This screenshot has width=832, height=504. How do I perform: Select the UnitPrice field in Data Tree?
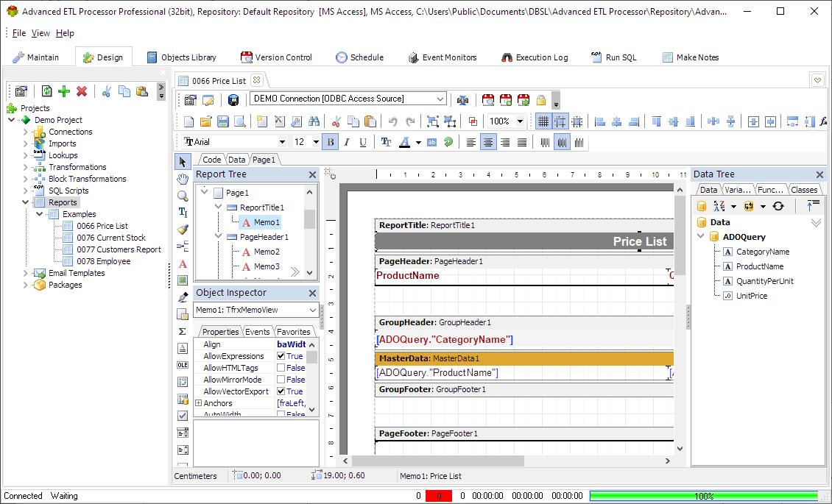pos(751,296)
